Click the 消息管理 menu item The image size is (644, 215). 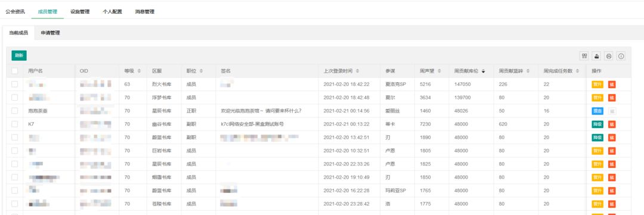click(x=144, y=12)
